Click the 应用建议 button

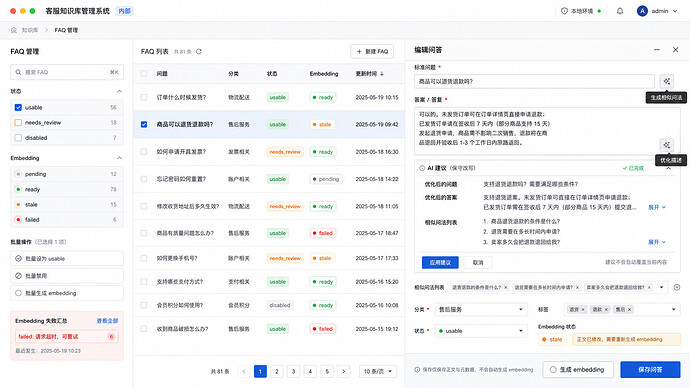tap(440, 262)
